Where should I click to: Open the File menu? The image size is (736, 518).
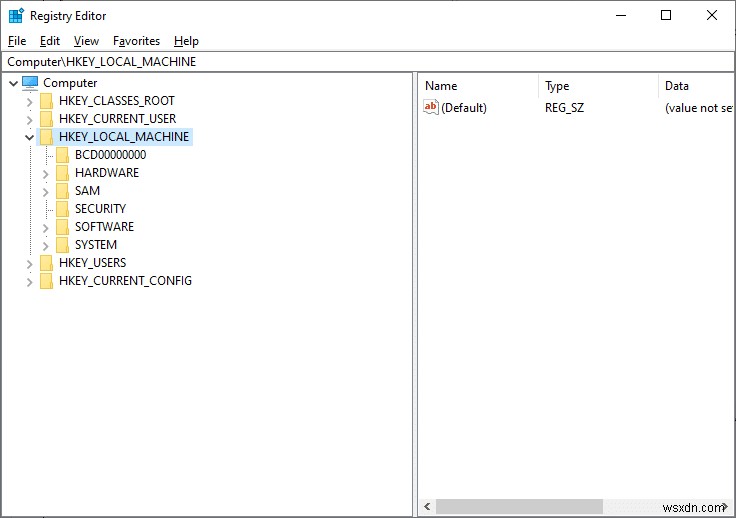pos(17,41)
